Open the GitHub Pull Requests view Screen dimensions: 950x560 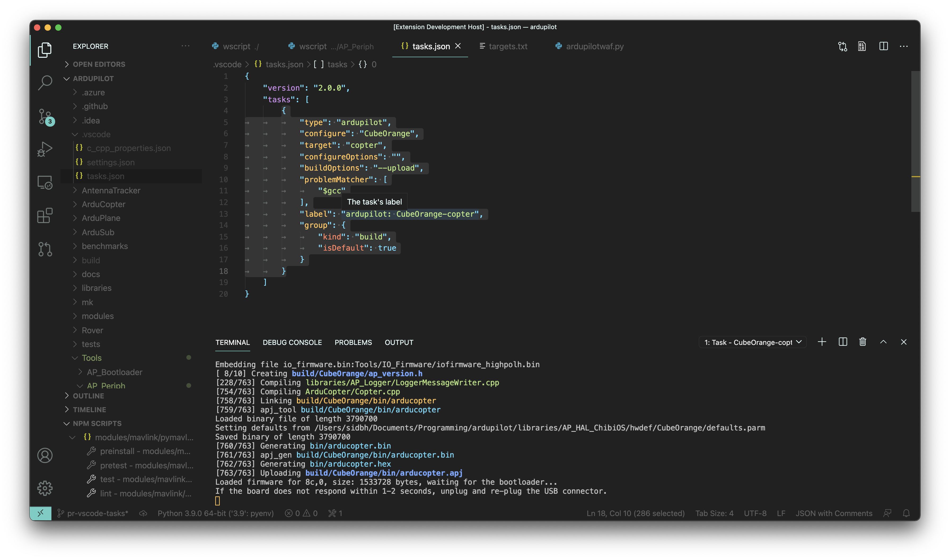pyautogui.click(x=45, y=249)
